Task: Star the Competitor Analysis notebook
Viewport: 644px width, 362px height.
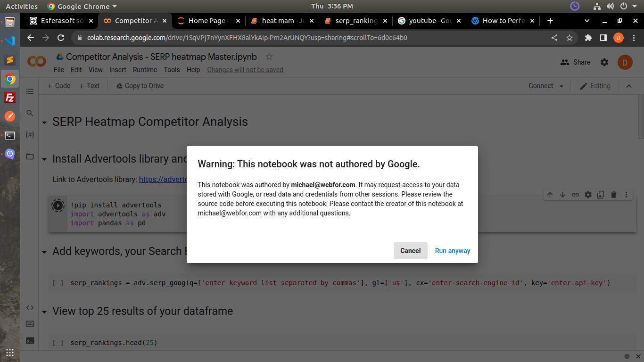Action: pos(269,57)
